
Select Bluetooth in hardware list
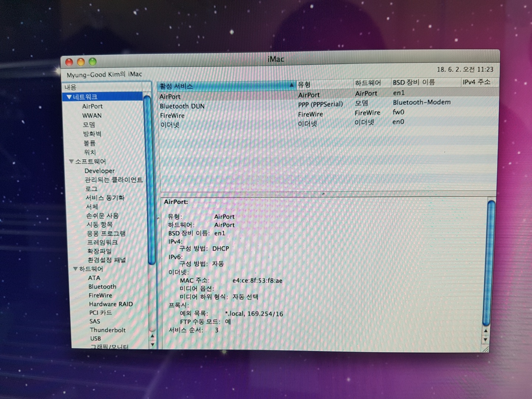102,287
